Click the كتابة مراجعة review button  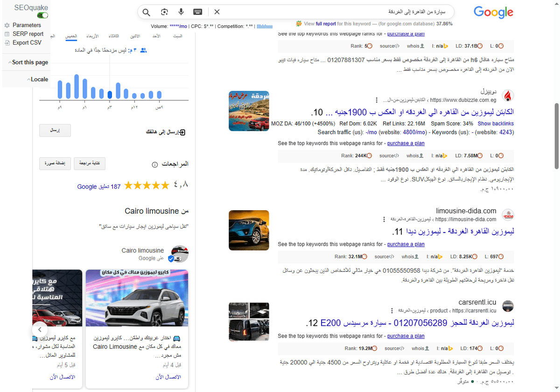coord(89,163)
